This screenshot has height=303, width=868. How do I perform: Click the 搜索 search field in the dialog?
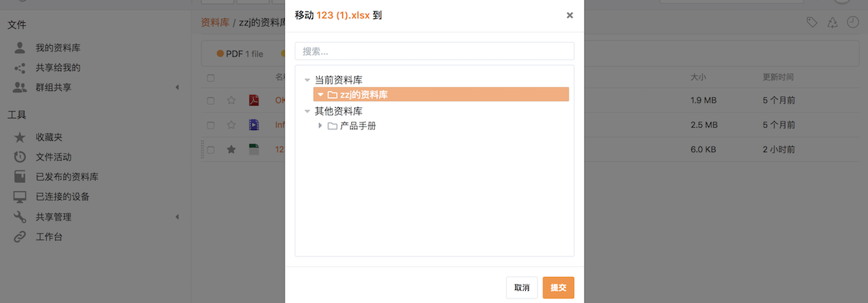coord(435,51)
